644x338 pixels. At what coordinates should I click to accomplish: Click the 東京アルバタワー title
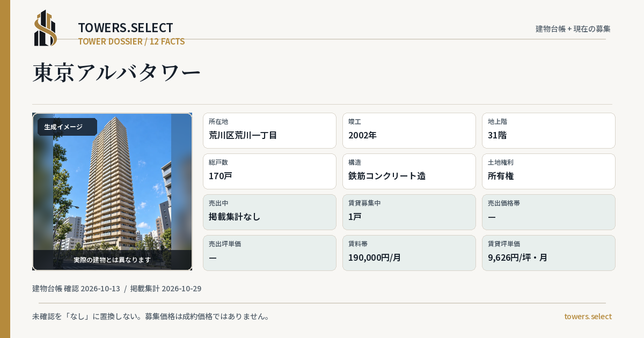coord(116,73)
